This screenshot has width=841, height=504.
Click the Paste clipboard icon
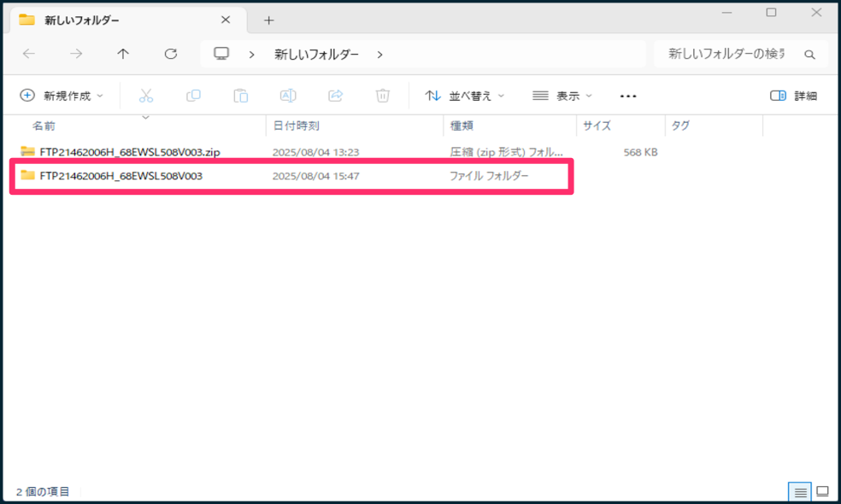point(241,96)
